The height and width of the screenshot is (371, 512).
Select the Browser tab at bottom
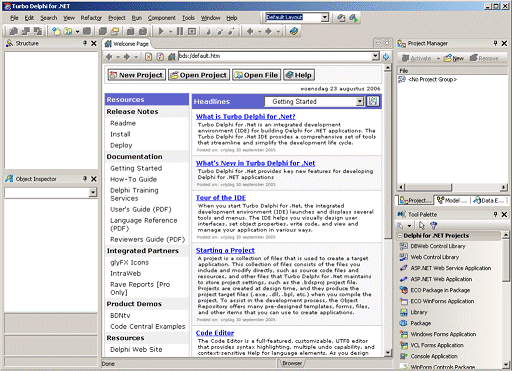(x=292, y=363)
